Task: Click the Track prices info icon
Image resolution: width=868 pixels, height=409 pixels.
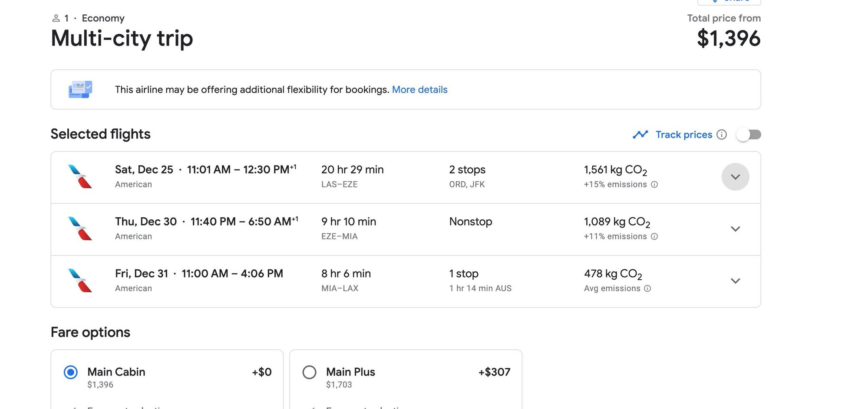Action: [x=721, y=134]
